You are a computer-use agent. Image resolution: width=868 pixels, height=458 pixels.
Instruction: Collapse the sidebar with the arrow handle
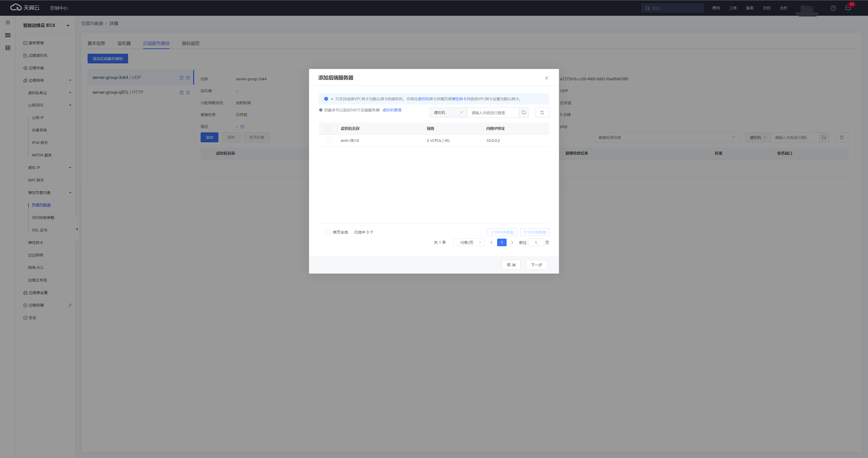(77, 229)
